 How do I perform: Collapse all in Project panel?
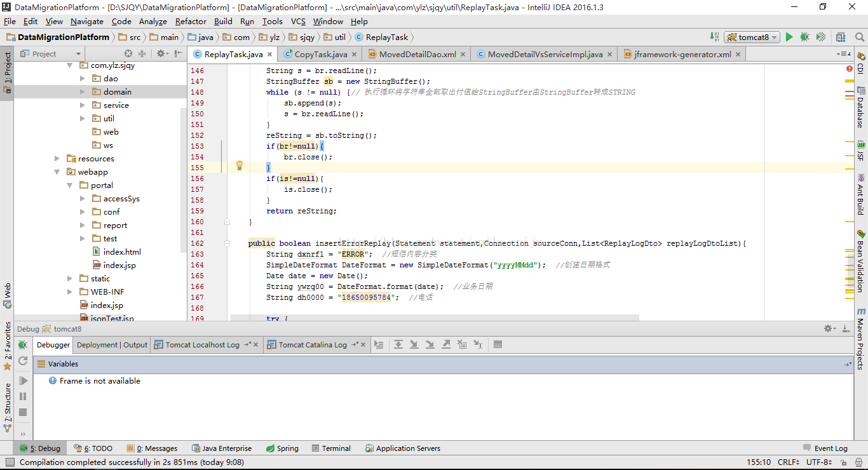pos(142,54)
